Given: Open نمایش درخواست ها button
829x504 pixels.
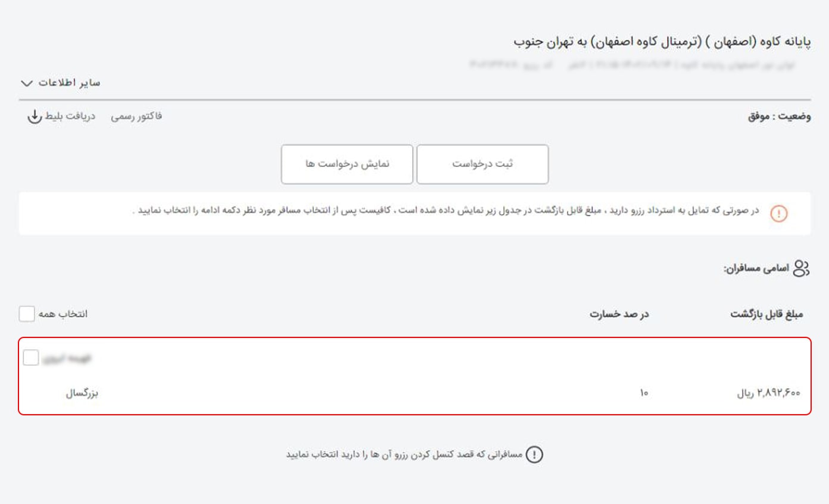Looking at the screenshot, I should 347,164.
